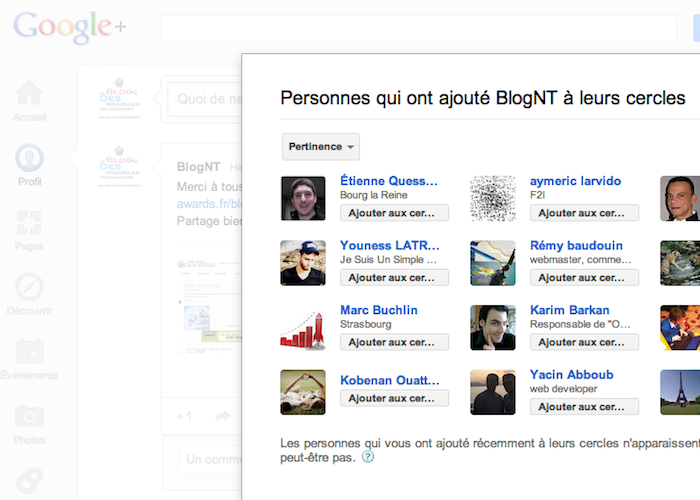
Task: Click the Google+ logo
Action: pyautogui.click(x=70, y=27)
